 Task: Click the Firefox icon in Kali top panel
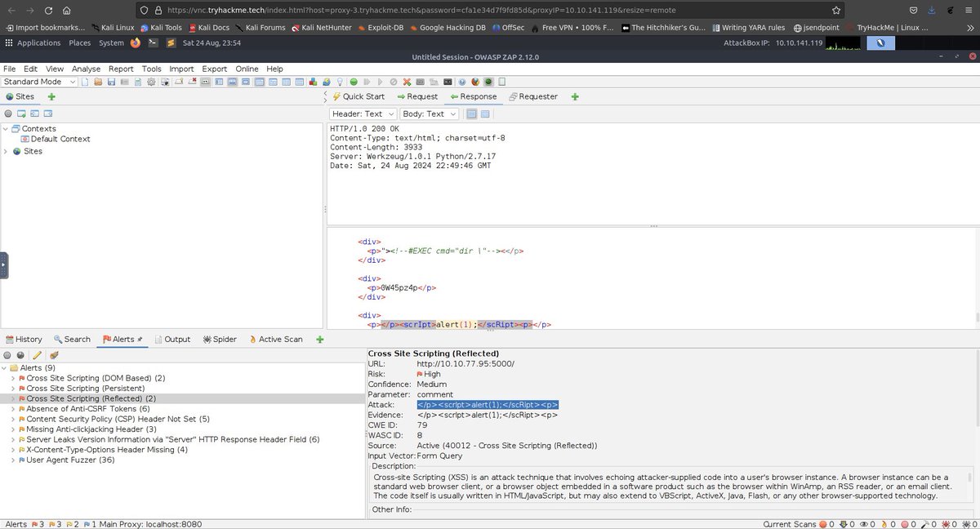135,42
